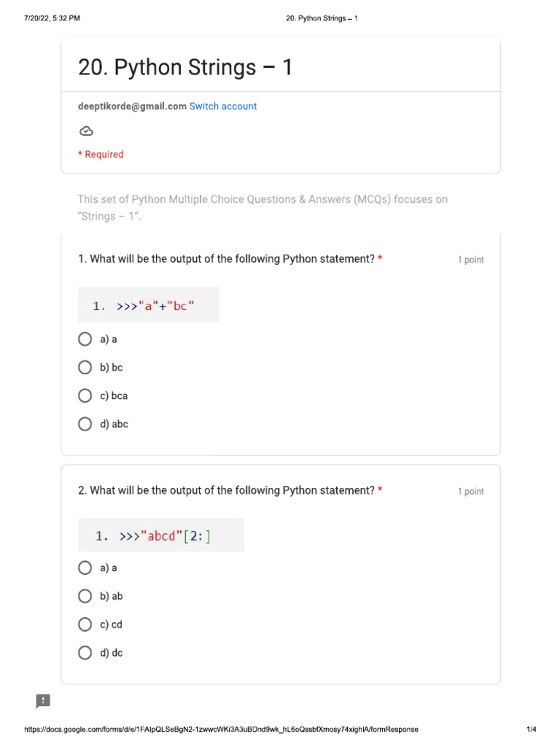This screenshot has height=747, width=560.
Task: Click the report problem feedback icon
Action: pyautogui.click(x=43, y=701)
